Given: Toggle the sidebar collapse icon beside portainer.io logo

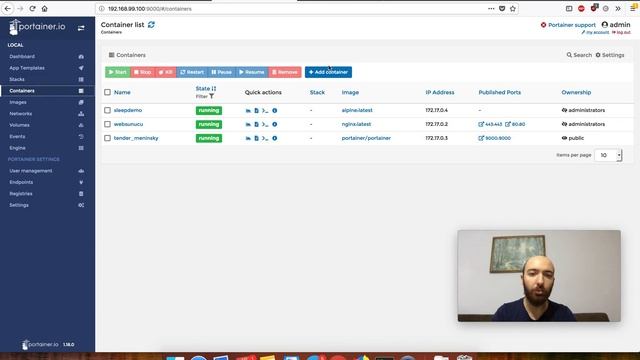Looking at the screenshot, I should point(81,28).
